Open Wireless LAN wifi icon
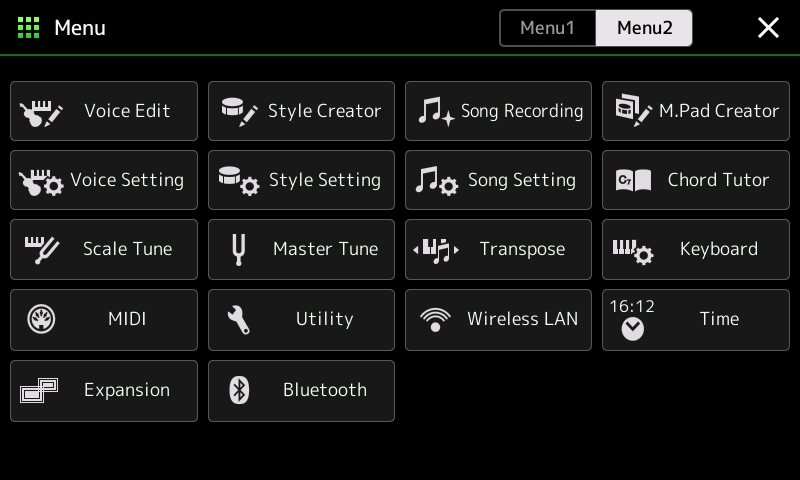The width and height of the screenshot is (800, 480). point(435,320)
